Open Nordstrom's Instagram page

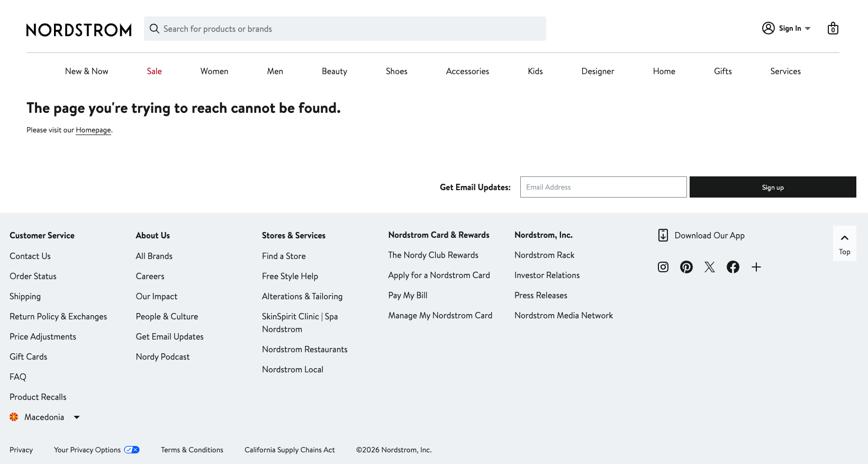coord(663,267)
